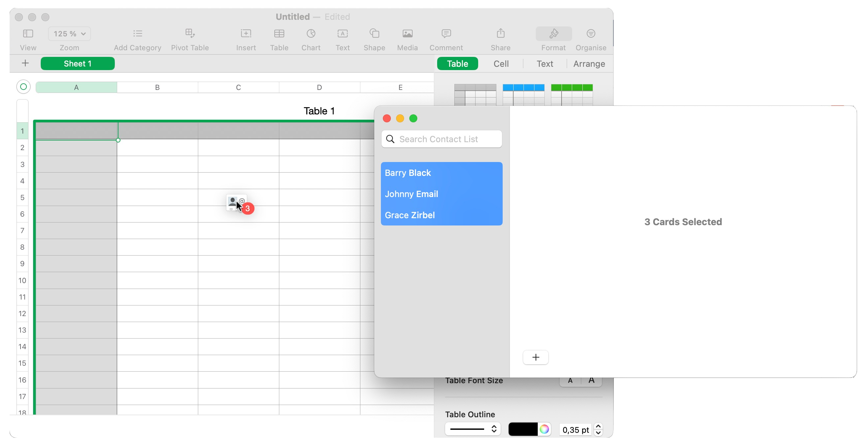Viewport: 868px width, 446px height.
Task: Search the Contact List field
Action: 442,139
